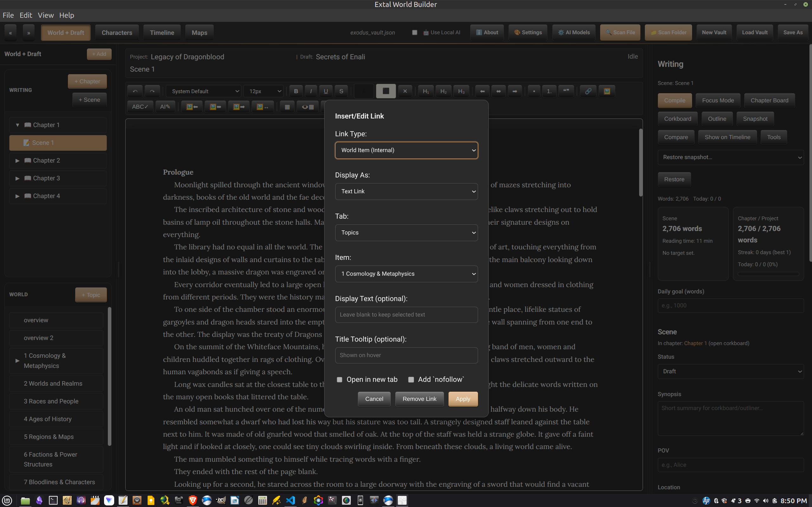Click the insert link toolbar icon
This screenshot has height=507, width=812.
coord(588,91)
